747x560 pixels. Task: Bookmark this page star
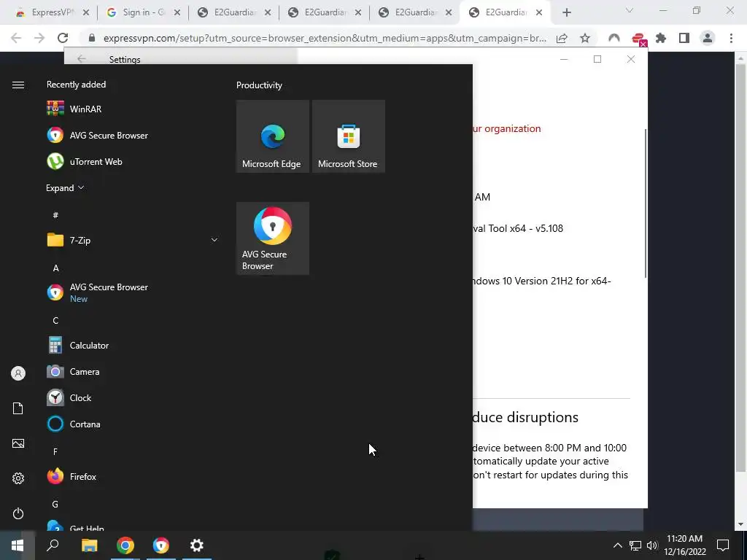click(585, 38)
